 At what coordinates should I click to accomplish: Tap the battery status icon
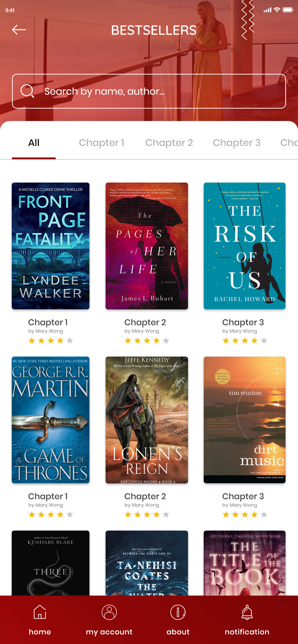tap(288, 10)
